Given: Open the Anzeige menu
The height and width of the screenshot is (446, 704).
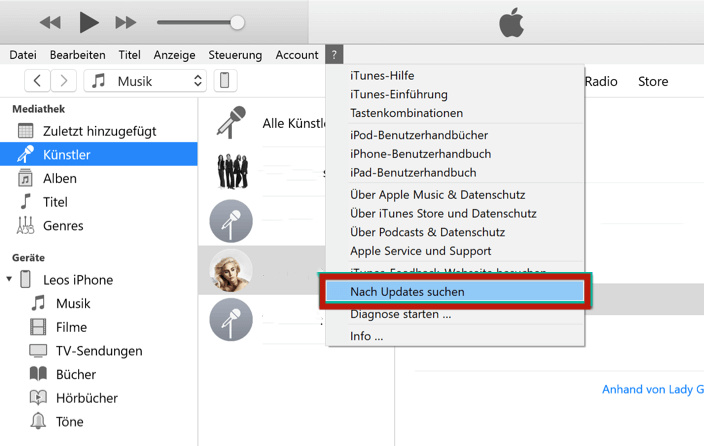Looking at the screenshot, I should pyautogui.click(x=174, y=55).
